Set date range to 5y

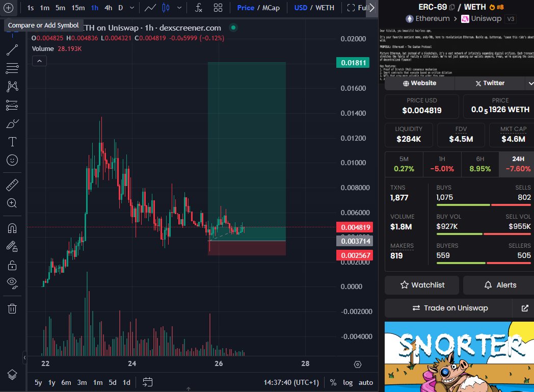(38, 382)
